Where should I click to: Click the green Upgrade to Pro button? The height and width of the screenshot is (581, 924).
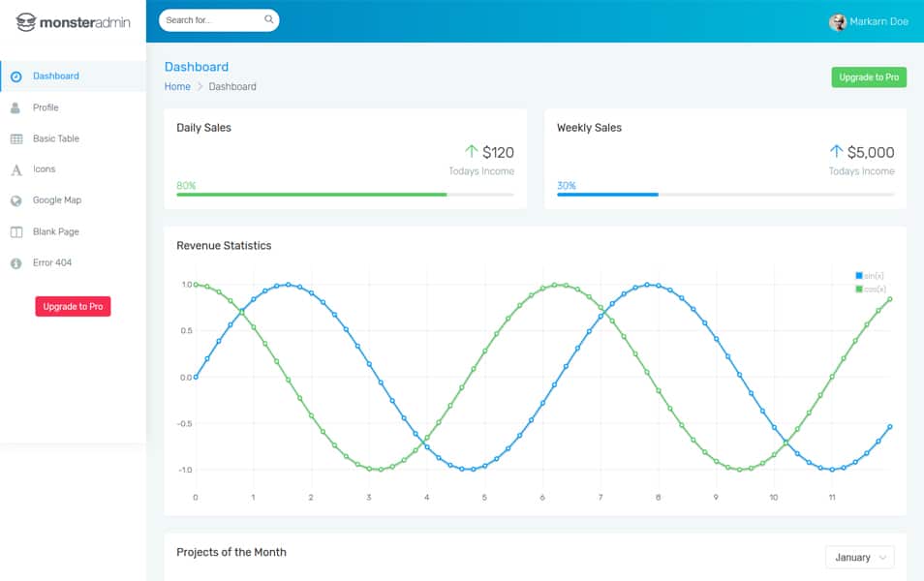pyautogui.click(x=869, y=76)
